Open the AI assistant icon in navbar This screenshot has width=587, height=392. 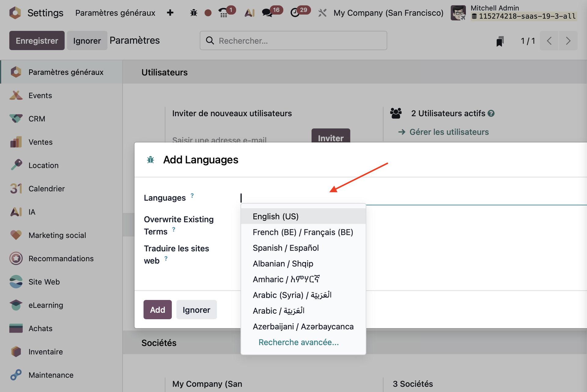point(249,13)
